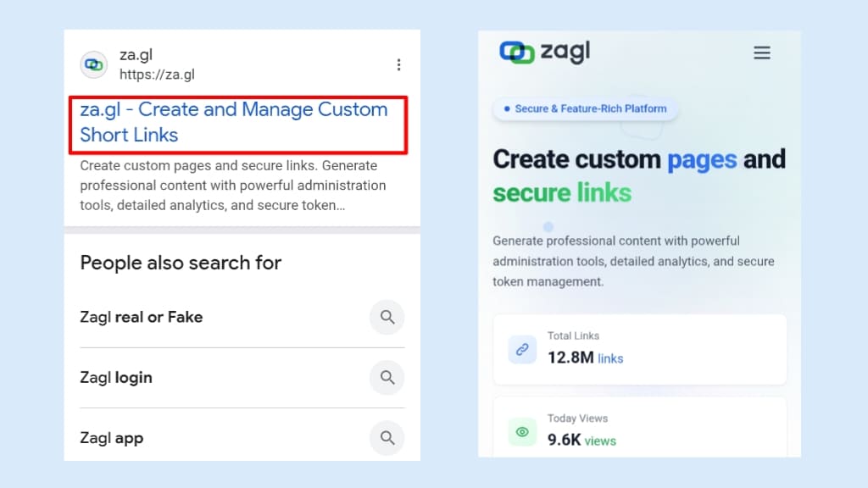868x488 pixels.
Task: Select the Zagl real or Fake suggestion
Action: pos(142,317)
